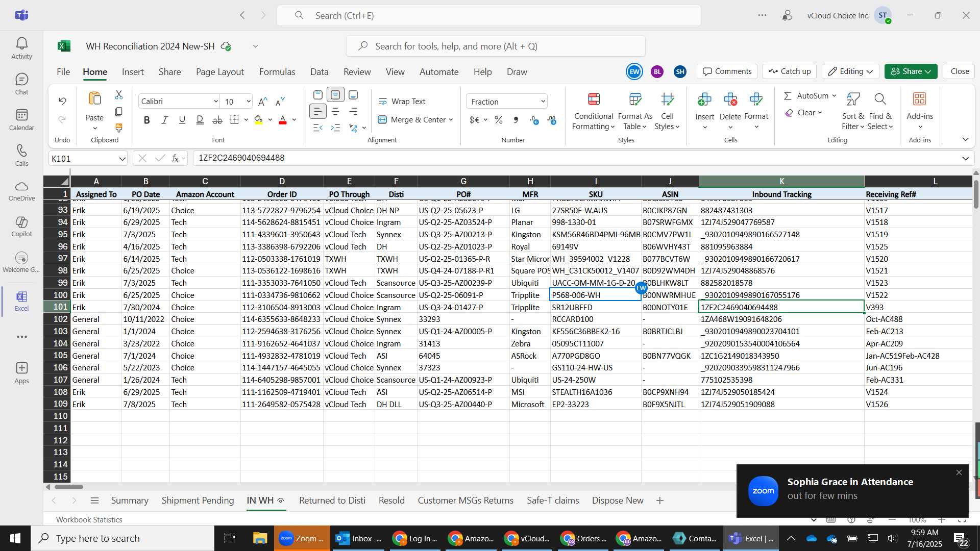
Task: Toggle Underline formatting
Action: [x=182, y=120]
